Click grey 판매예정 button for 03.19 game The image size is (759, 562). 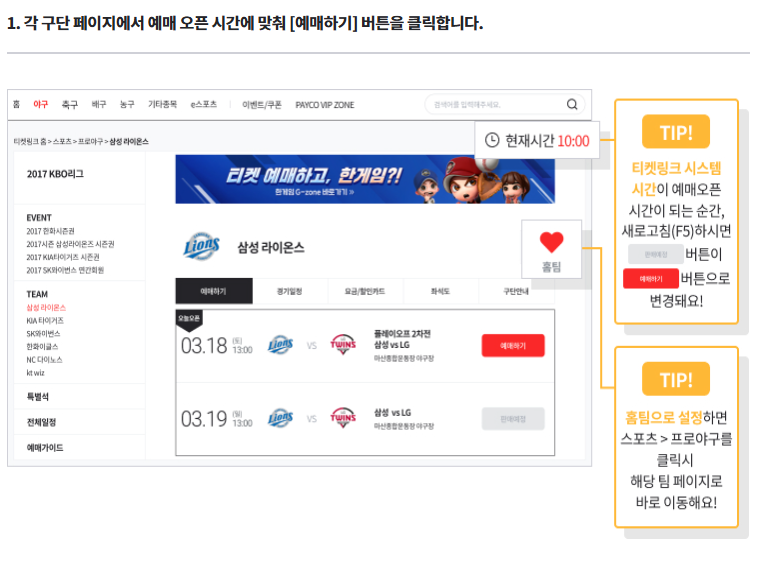tap(513, 419)
